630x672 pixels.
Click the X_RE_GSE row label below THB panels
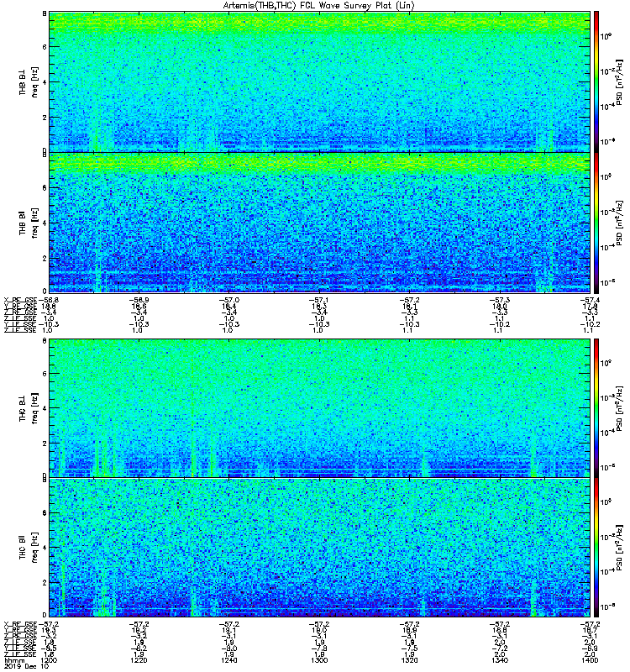tap(20, 300)
